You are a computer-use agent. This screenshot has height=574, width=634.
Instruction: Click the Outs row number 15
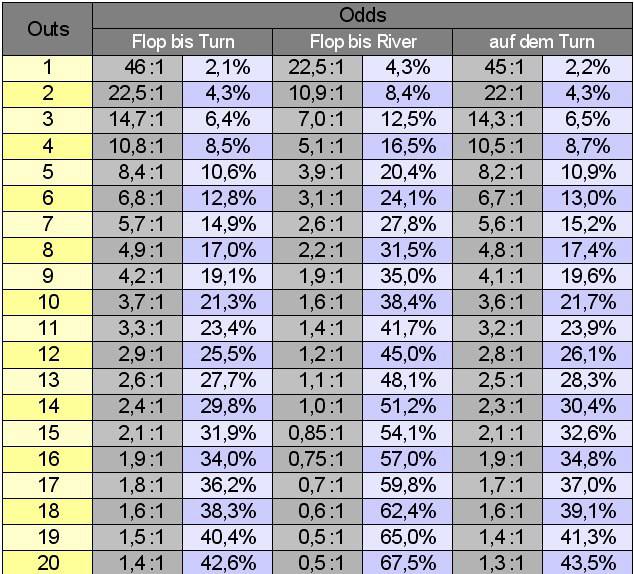click(48, 433)
